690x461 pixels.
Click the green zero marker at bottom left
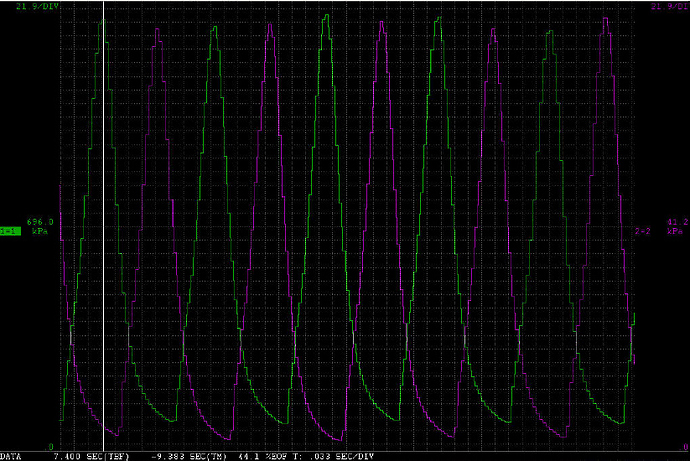(x=52, y=446)
